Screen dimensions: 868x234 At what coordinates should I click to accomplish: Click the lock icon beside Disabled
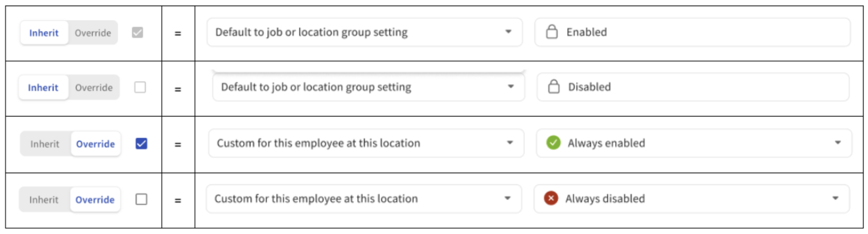(x=554, y=87)
